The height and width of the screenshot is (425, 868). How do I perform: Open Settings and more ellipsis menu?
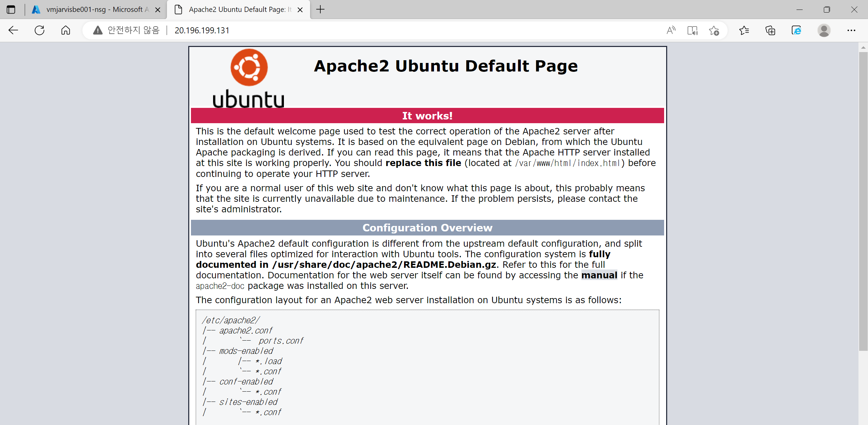pos(851,30)
